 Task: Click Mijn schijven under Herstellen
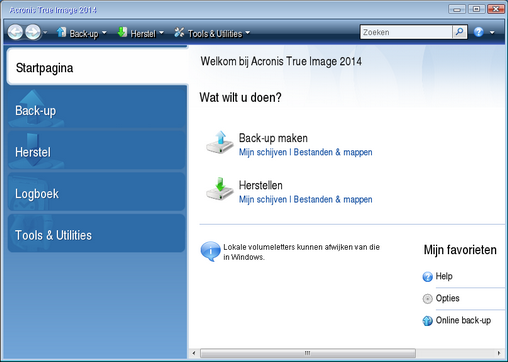pyautogui.click(x=263, y=200)
